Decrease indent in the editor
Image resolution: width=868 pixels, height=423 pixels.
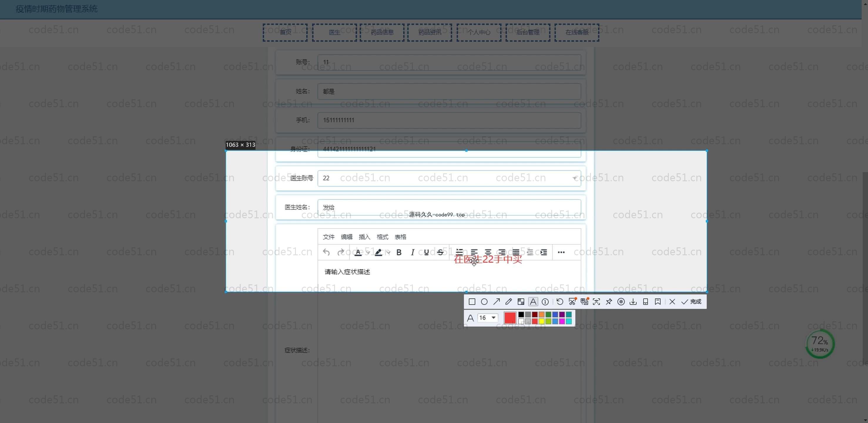pyautogui.click(x=530, y=252)
